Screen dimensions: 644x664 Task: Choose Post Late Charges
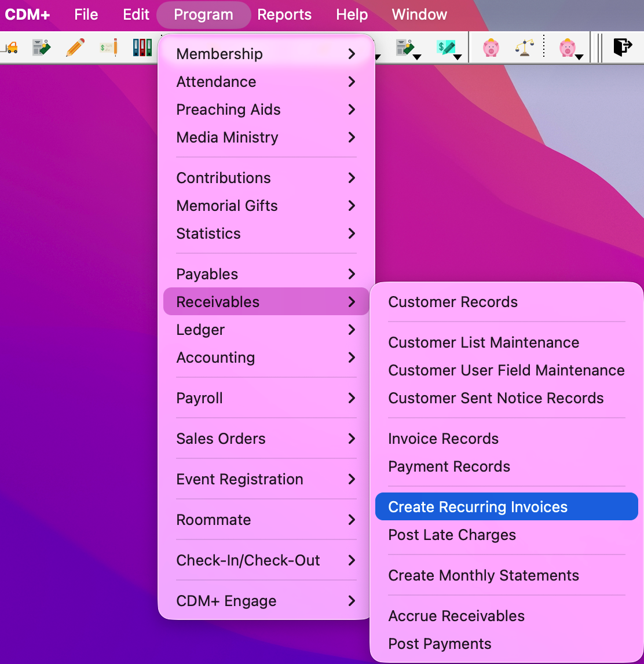506,535
